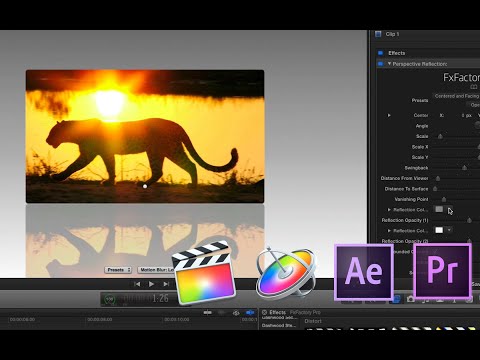480x360 pixels.
Task: Expand the first Reflection Color row
Action: point(389,210)
